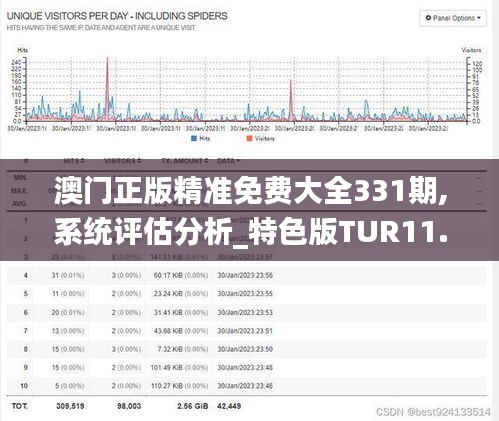Sort table by VISITORS column header
Viewport: 499px width, 421px height.
pyautogui.click(x=123, y=161)
